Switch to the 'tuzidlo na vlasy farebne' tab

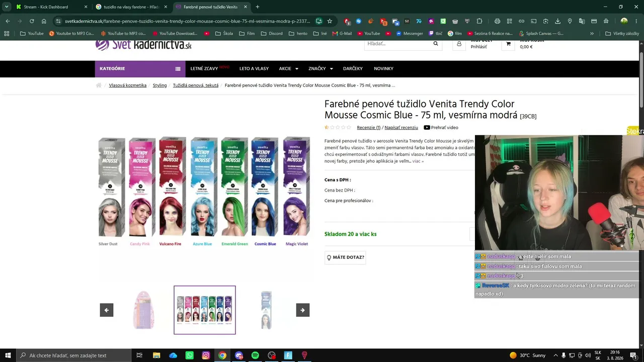click(x=131, y=7)
